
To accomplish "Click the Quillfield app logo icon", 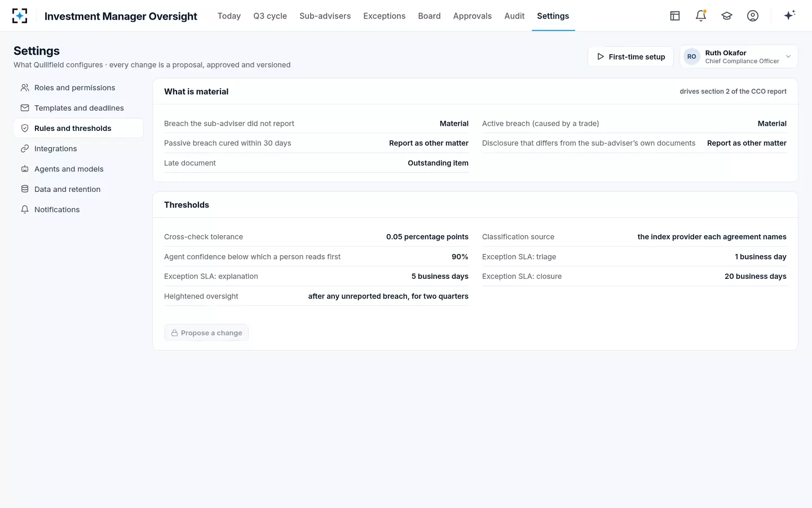I will click(20, 16).
